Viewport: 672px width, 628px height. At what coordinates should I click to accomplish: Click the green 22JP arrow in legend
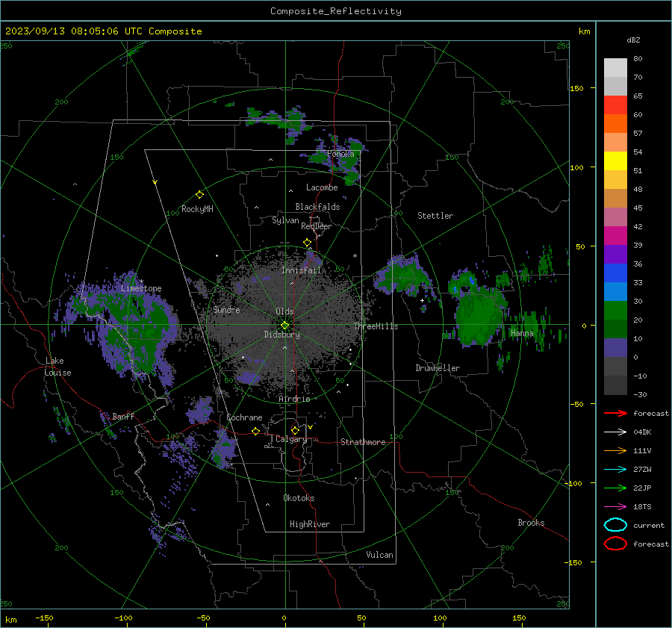click(x=615, y=488)
